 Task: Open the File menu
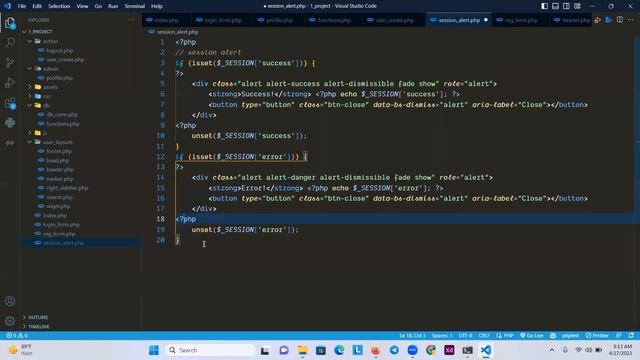pos(22,6)
